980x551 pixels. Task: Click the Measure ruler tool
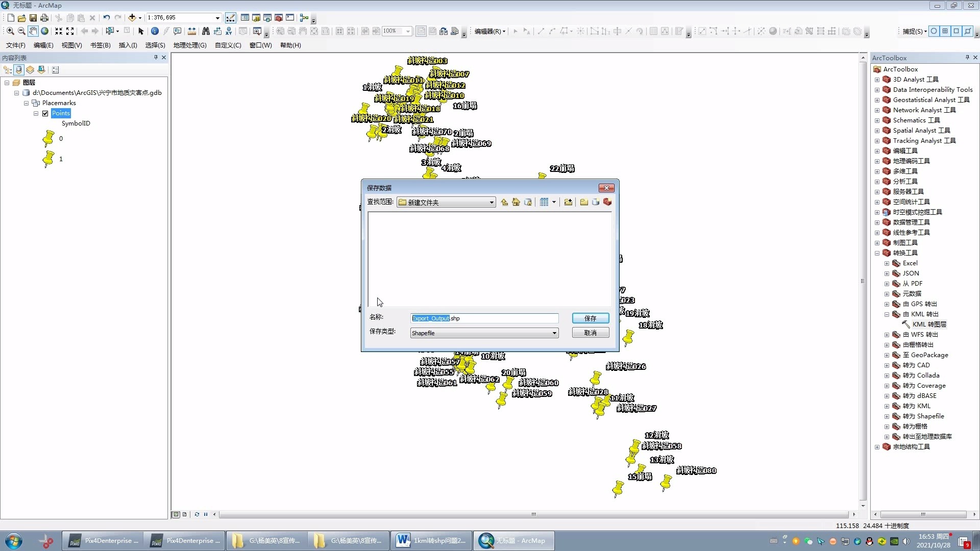tap(192, 31)
